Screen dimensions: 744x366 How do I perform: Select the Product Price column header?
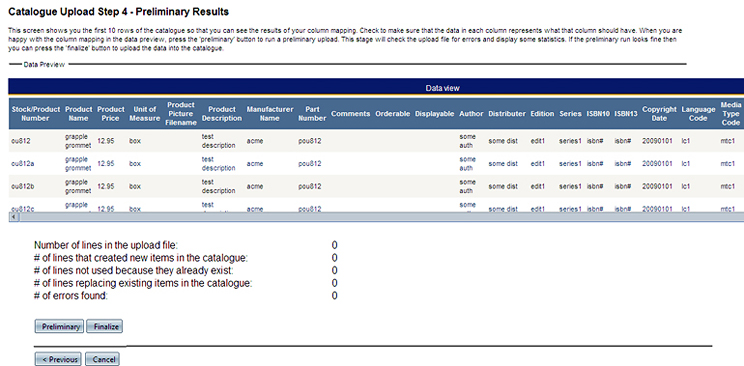[x=111, y=114]
